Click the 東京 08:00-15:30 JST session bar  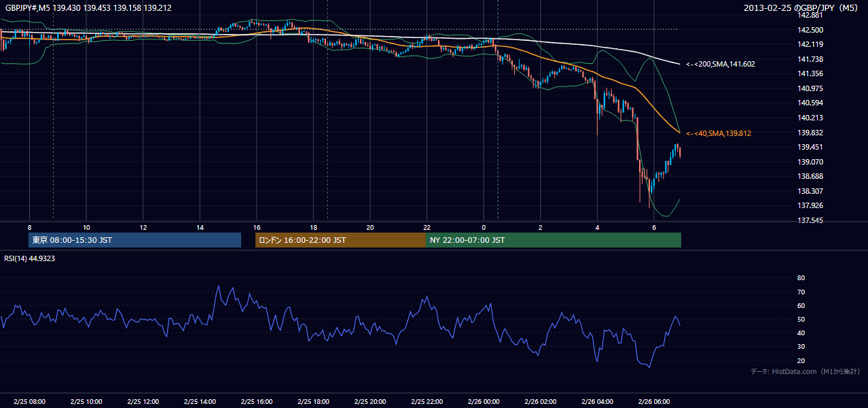pyautogui.click(x=135, y=240)
